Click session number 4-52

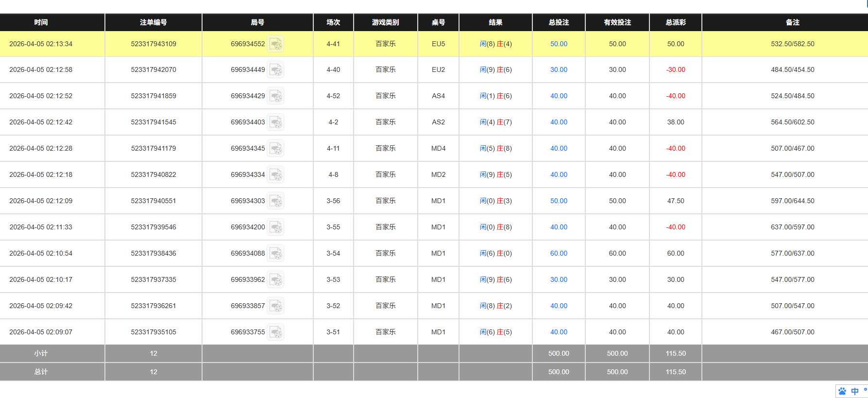[333, 96]
